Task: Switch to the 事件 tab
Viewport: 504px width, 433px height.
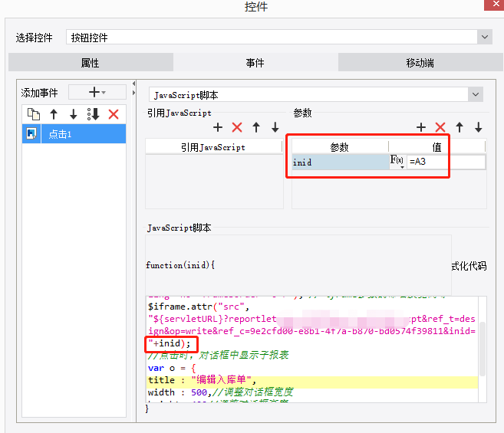Action: (255, 62)
